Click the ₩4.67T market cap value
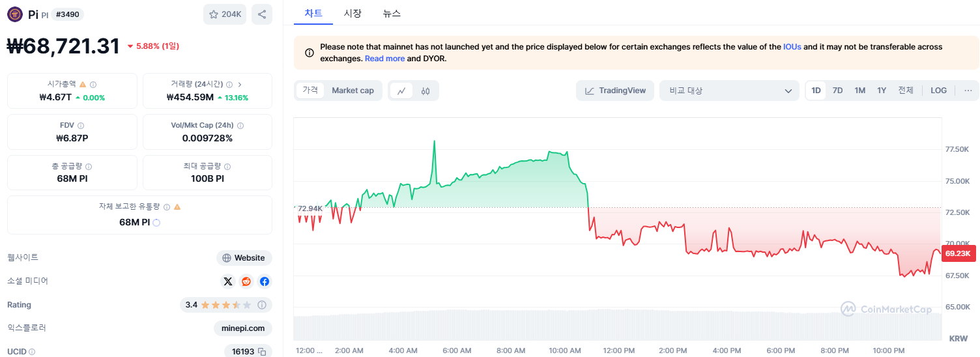Screen dimensions: 980x357 [x=55, y=98]
